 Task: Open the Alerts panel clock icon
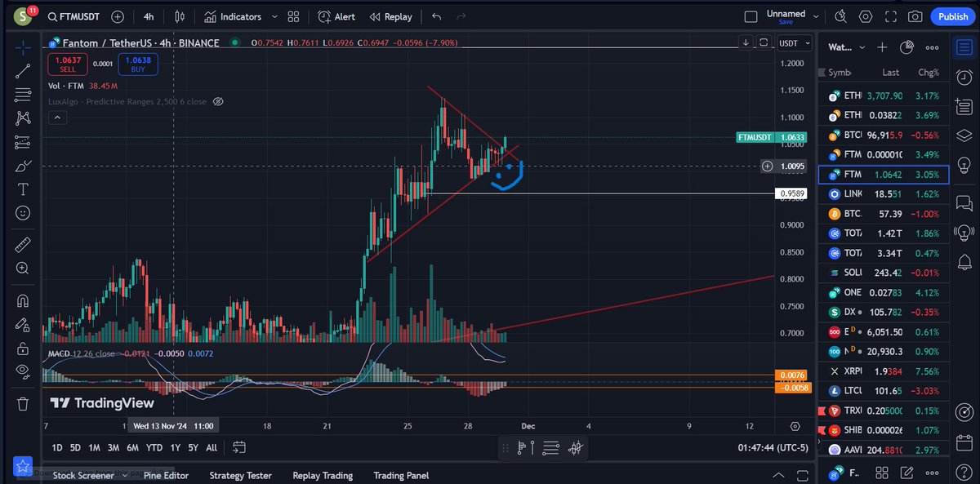point(964,76)
